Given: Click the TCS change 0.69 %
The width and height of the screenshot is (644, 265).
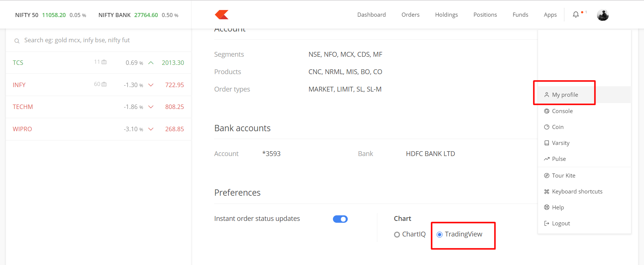Looking at the screenshot, I should [134, 63].
